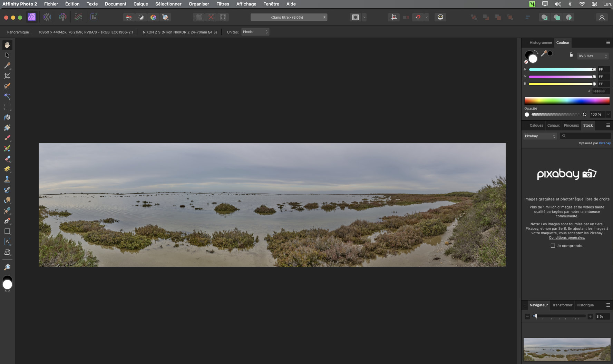
Task: Expand the Opacité value dropdown arrow
Action: pyautogui.click(x=608, y=114)
